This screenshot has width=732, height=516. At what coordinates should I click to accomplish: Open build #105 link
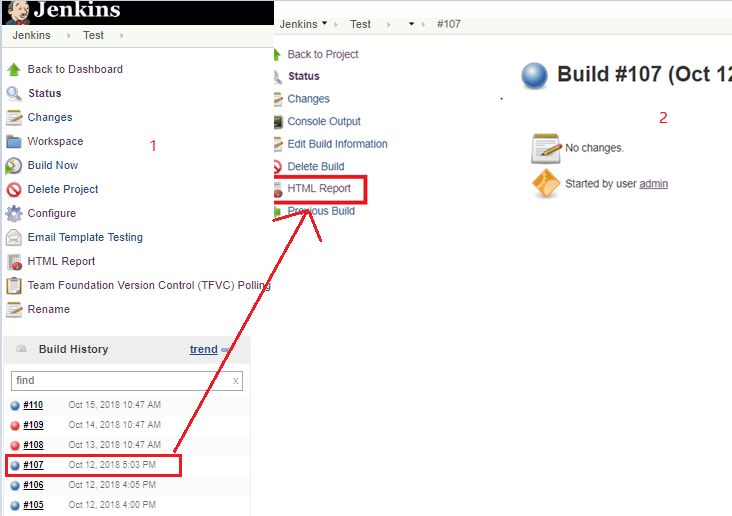(x=33, y=505)
